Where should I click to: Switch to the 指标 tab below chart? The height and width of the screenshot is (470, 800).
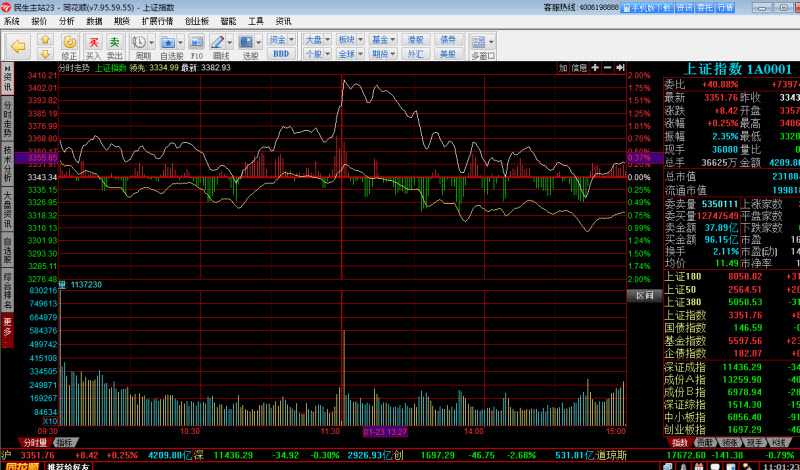(65, 442)
